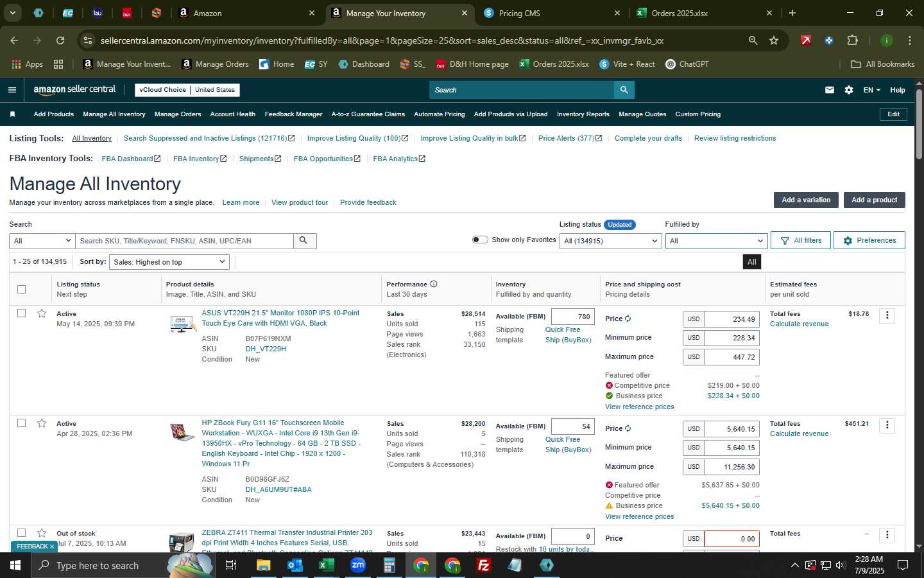Open the browser tab search dropdown arrow
Image resolution: width=924 pixels, height=578 pixels.
[x=12, y=13]
